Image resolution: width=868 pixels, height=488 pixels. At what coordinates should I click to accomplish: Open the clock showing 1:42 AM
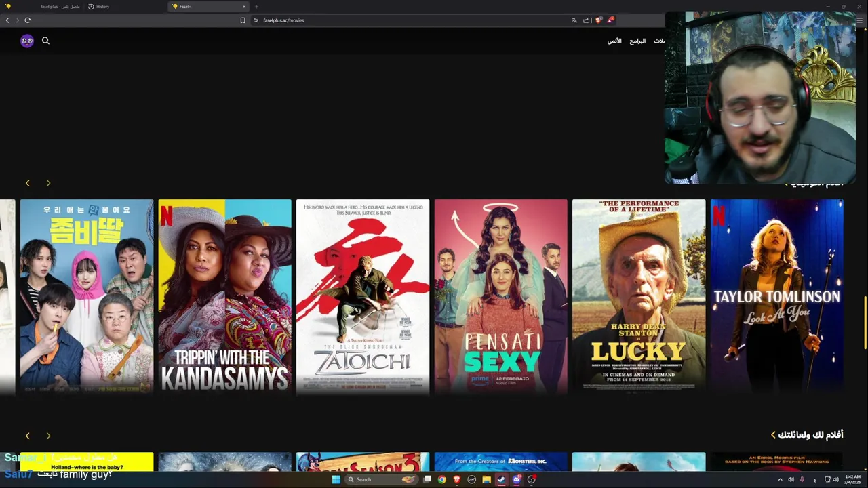coord(852,479)
